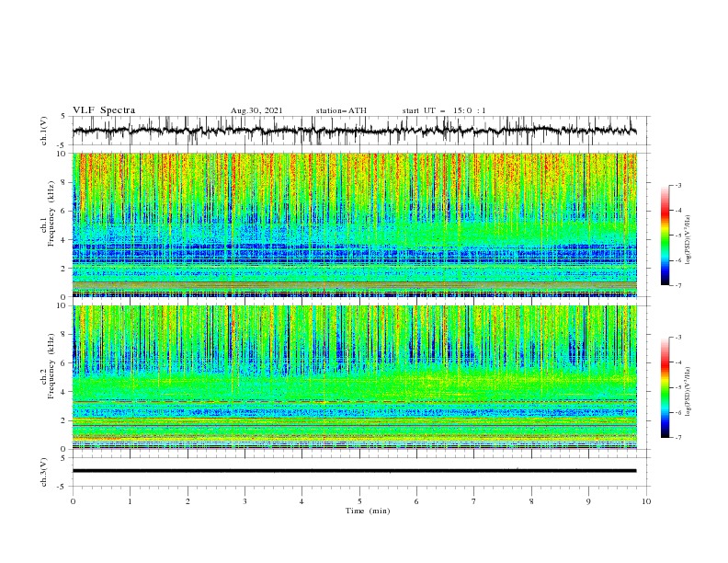
Task: Click the "5" tick on ch.1(V) axis
Action: coord(64,117)
